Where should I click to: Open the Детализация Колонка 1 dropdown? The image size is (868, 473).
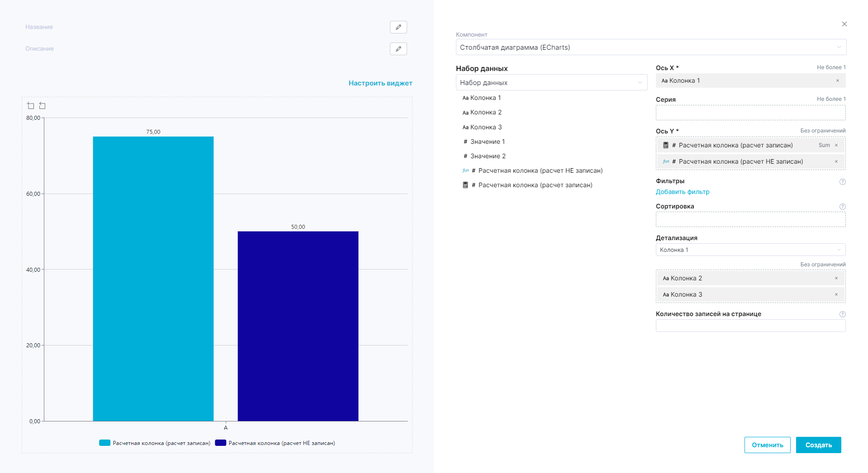click(750, 250)
